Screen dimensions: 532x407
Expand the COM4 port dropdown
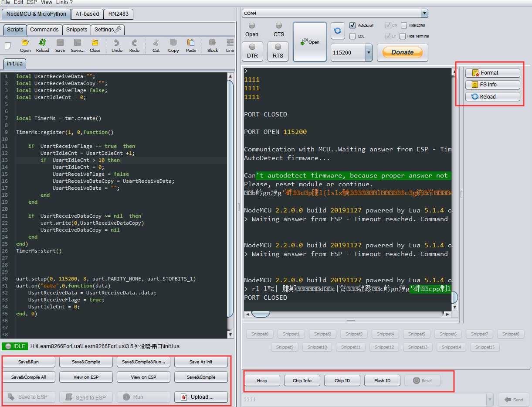[x=424, y=14]
